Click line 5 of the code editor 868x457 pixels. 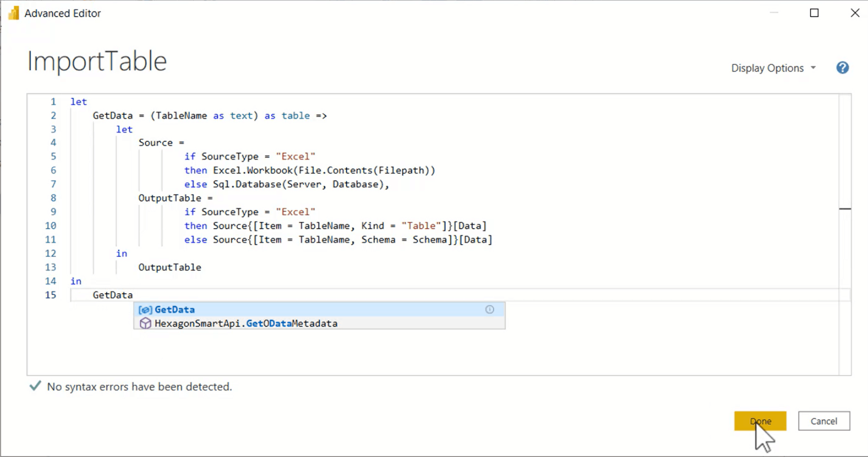tap(250, 156)
